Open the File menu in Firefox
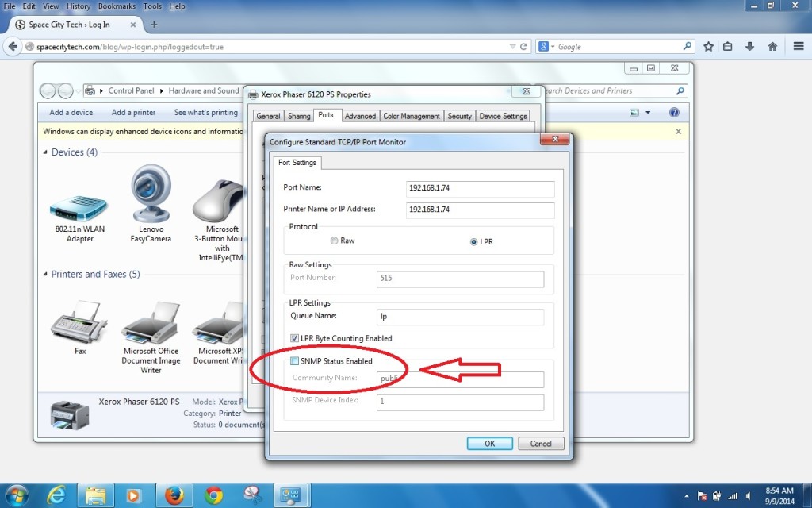812x508 pixels. tap(10, 6)
